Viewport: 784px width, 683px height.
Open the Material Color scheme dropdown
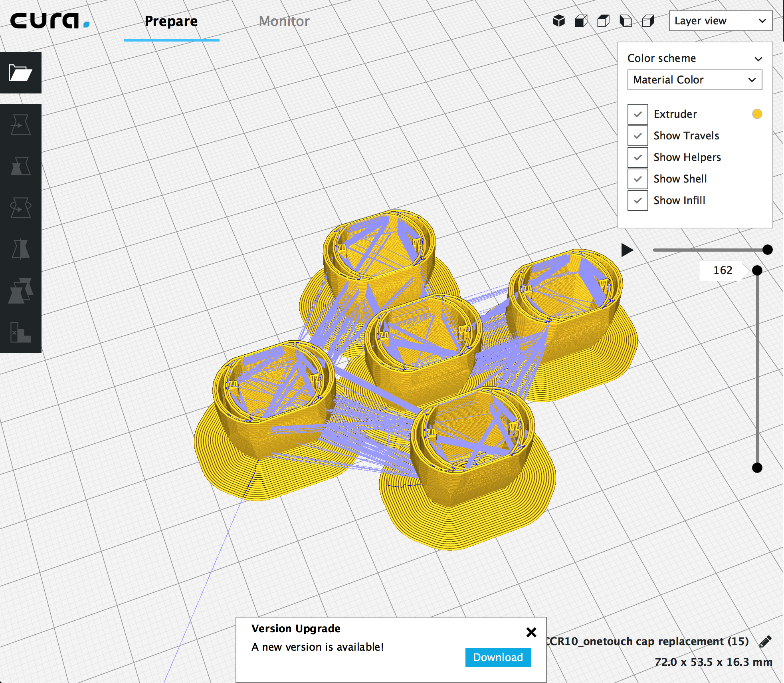(x=695, y=80)
